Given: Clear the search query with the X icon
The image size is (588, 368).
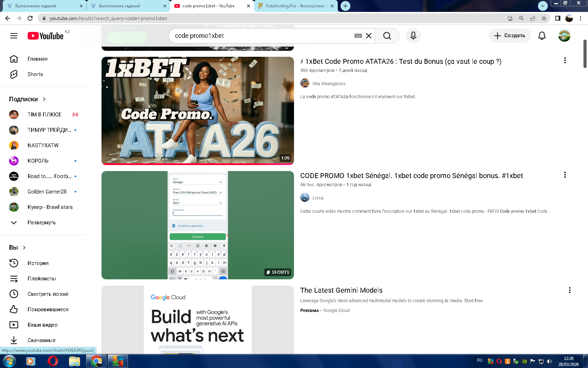Looking at the screenshot, I should click(369, 36).
